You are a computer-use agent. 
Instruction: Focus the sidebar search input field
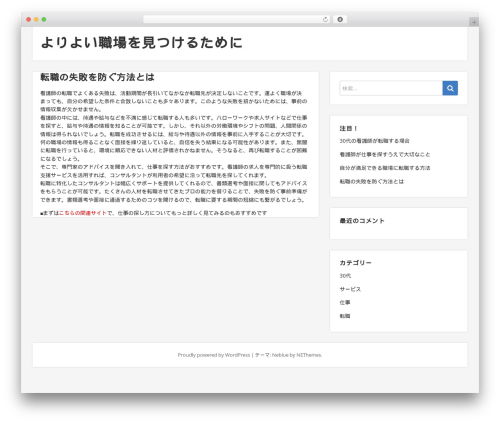tap(391, 88)
